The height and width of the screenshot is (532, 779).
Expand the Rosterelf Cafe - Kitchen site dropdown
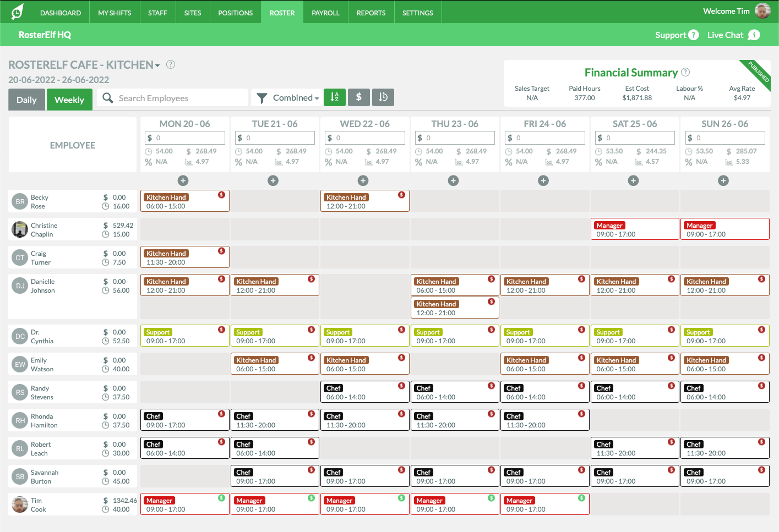pyautogui.click(x=157, y=65)
